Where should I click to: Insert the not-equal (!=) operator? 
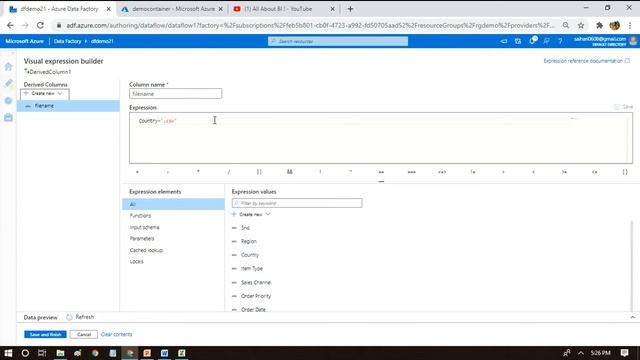(x=473, y=172)
